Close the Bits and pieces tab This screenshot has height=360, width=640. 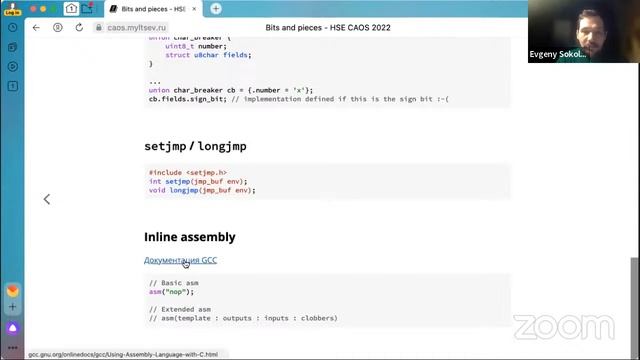[x=194, y=9]
